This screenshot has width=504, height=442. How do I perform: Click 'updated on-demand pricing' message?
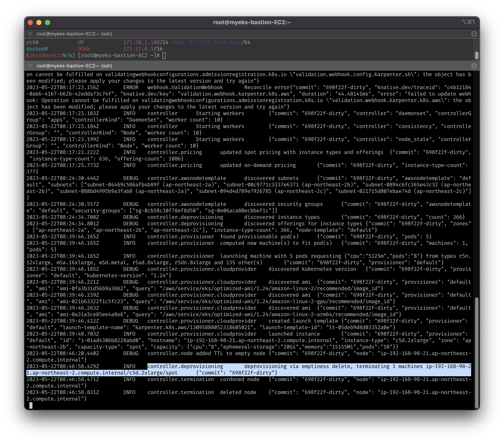click(258, 165)
